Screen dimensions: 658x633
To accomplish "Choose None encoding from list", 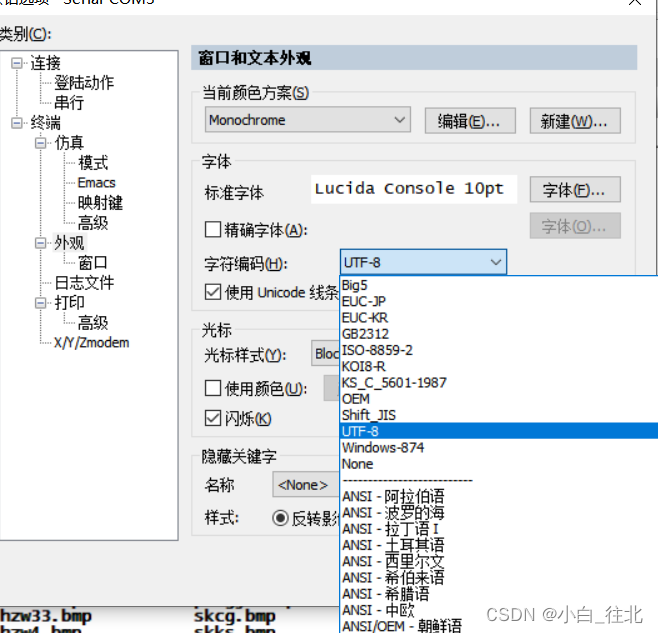I will coord(499,464).
